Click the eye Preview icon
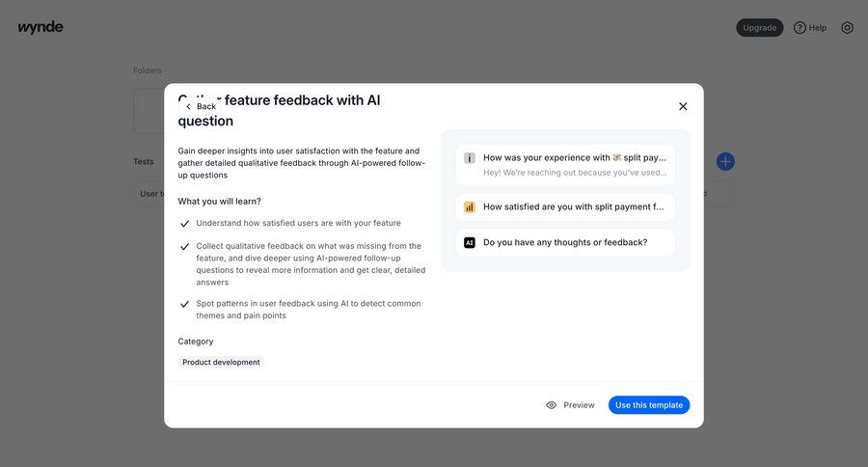868x467 pixels. [x=552, y=405]
